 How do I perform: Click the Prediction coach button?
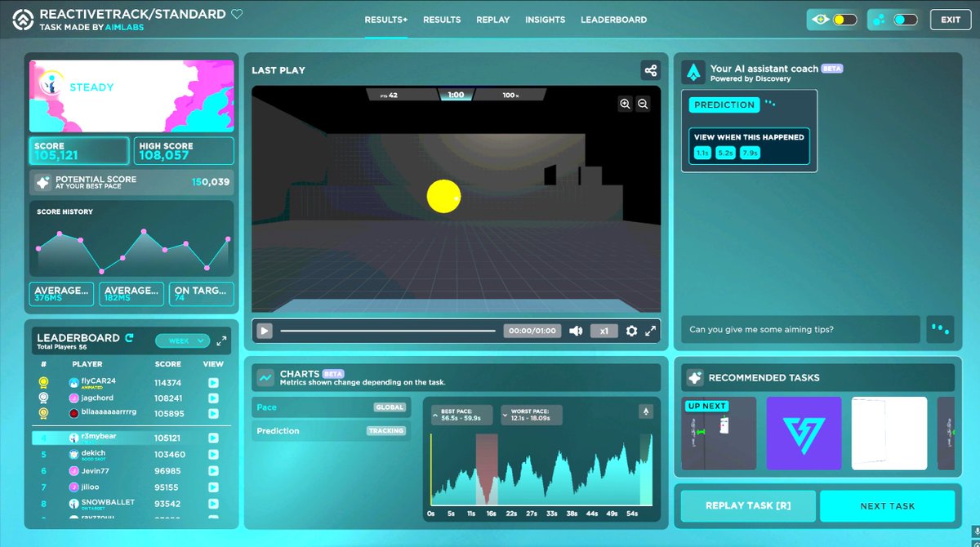(724, 105)
